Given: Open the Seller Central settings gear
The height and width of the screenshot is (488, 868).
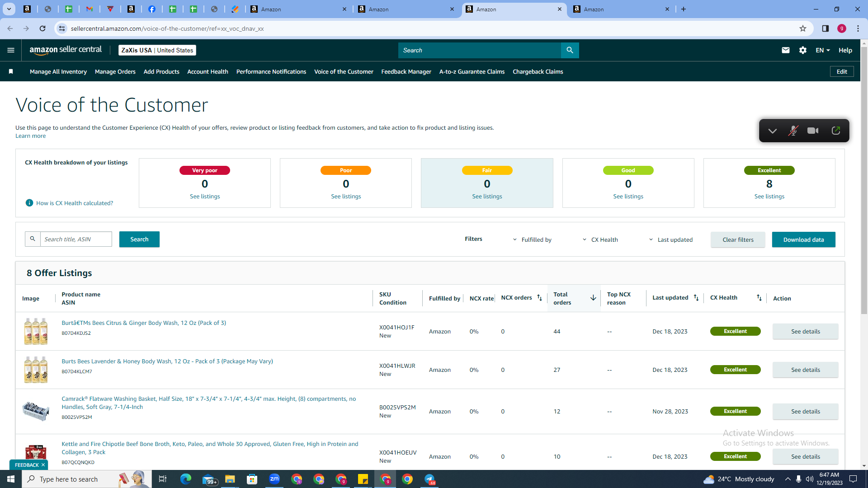Looking at the screenshot, I should coord(803,50).
